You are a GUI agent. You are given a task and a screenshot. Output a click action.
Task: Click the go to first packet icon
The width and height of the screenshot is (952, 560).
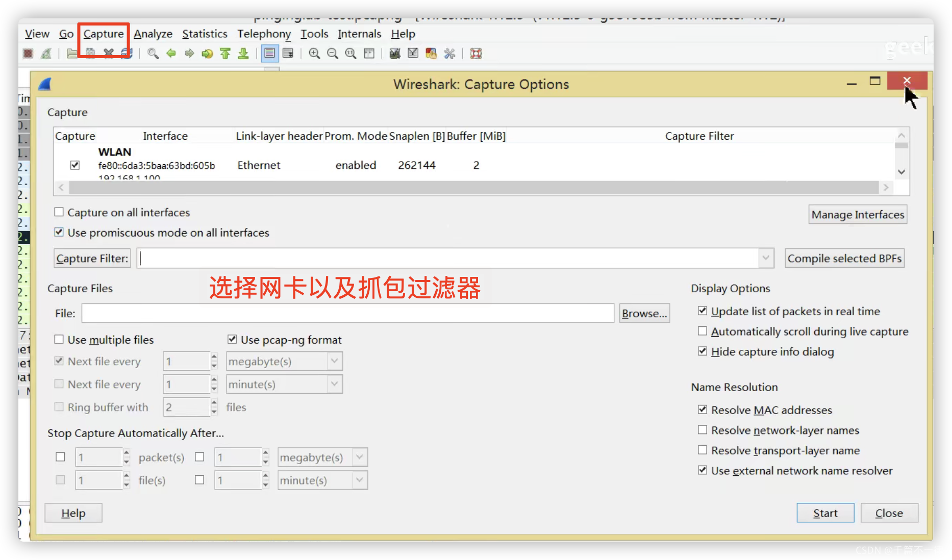[x=225, y=54]
